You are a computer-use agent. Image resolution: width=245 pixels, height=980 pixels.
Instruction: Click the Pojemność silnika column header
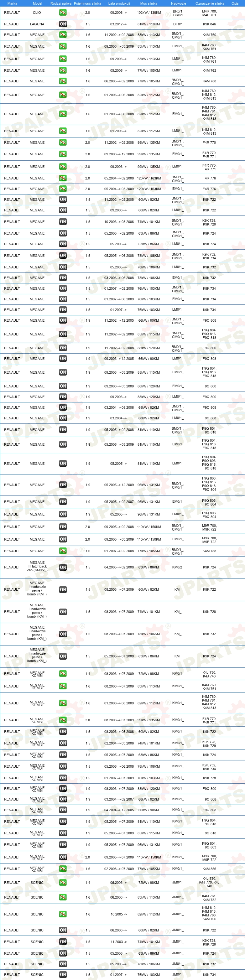(87, 3)
